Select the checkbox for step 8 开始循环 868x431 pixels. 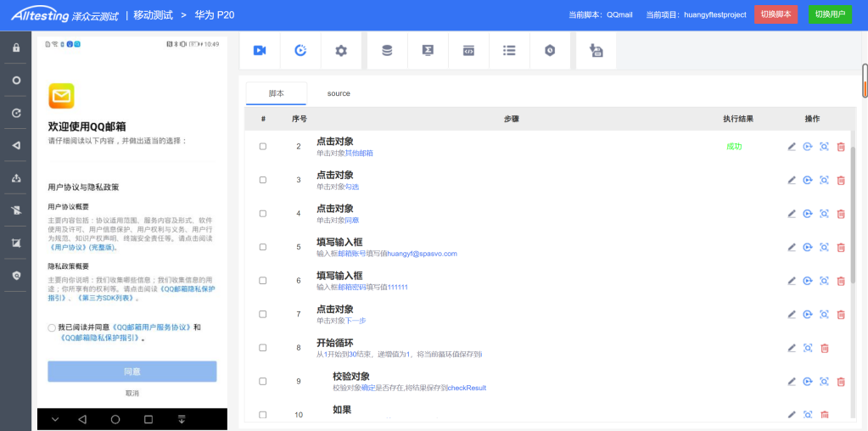263,348
